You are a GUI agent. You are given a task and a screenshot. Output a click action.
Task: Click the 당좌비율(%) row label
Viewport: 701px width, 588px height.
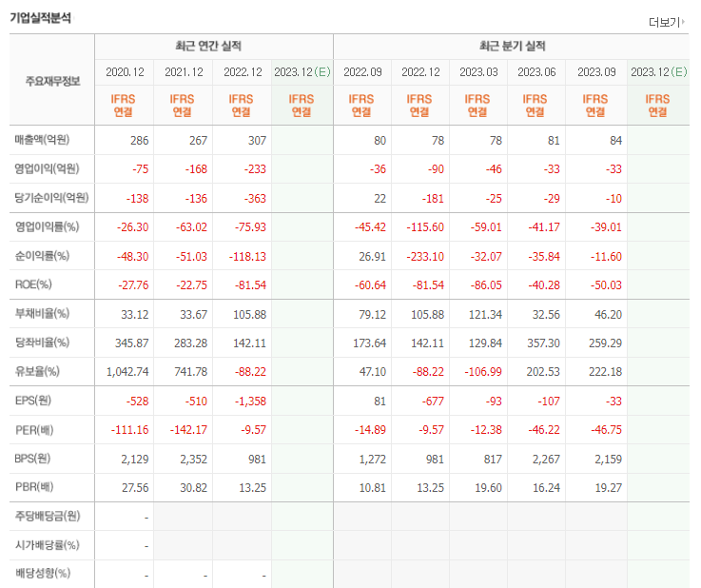point(42,343)
